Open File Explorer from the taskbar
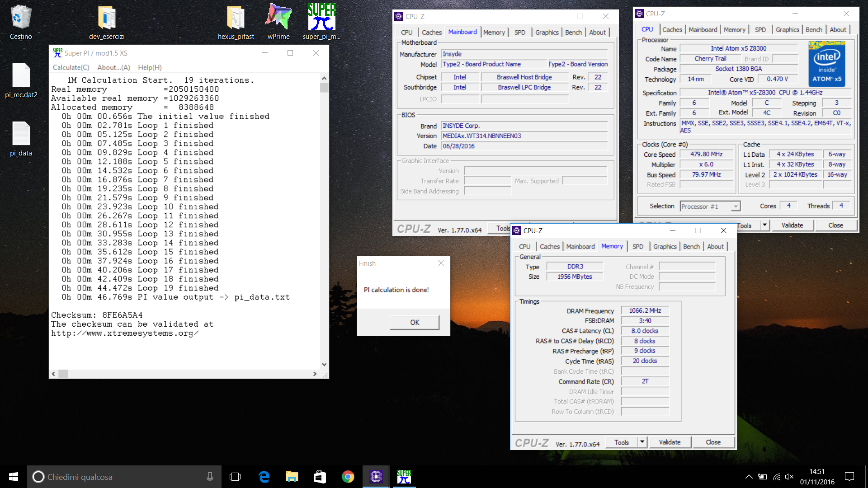 pyautogui.click(x=292, y=477)
